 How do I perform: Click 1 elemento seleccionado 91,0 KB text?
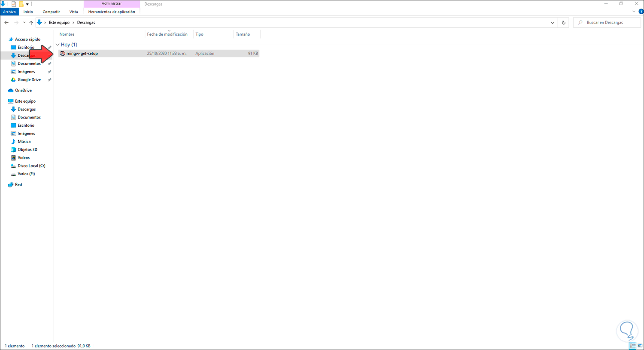point(61,346)
